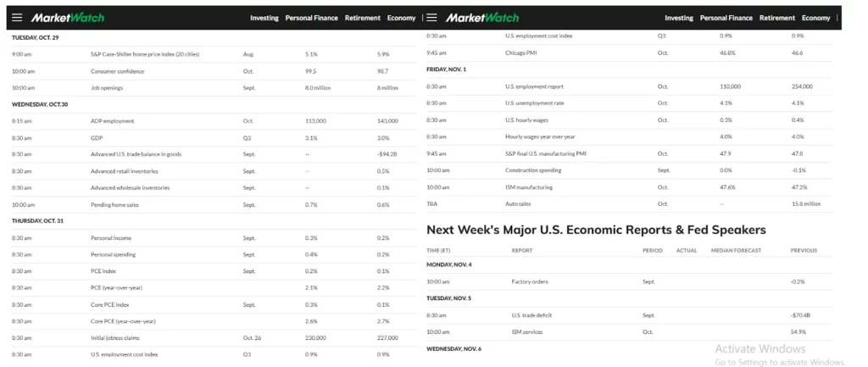The height and width of the screenshot is (367, 868).
Task: Click the 'Chicago PMI' report name
Action: tap(521, 53)
